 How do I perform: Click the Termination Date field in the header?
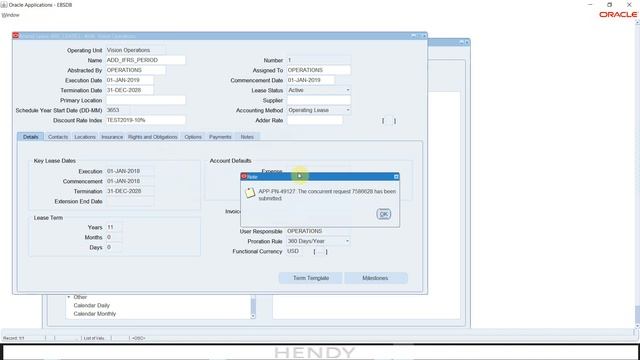(x=129, y=90)
